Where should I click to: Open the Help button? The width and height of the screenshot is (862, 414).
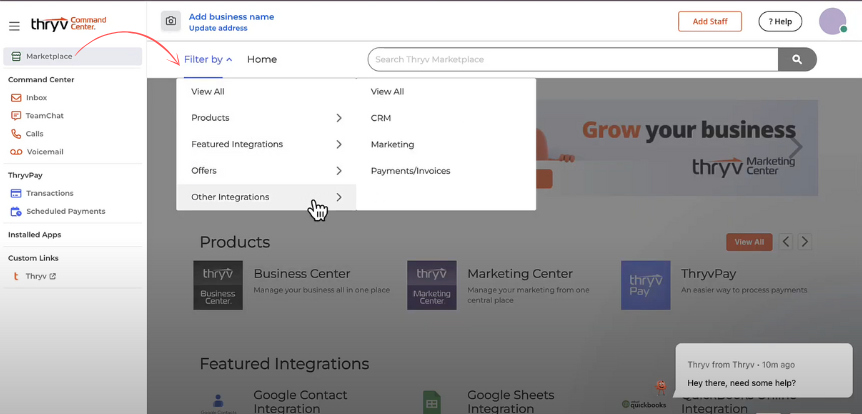[780, 21]
